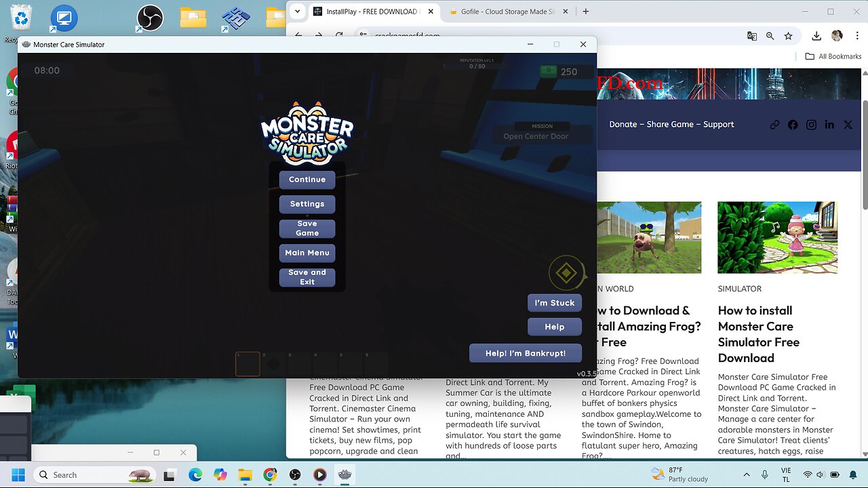Close the Gofile Chrome tab

(x=566, y=12)
